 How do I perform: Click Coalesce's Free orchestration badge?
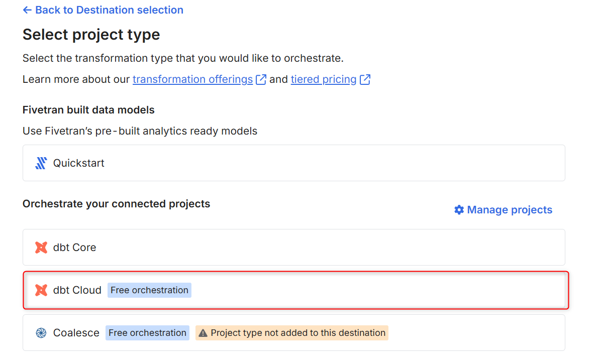[147, 333]
